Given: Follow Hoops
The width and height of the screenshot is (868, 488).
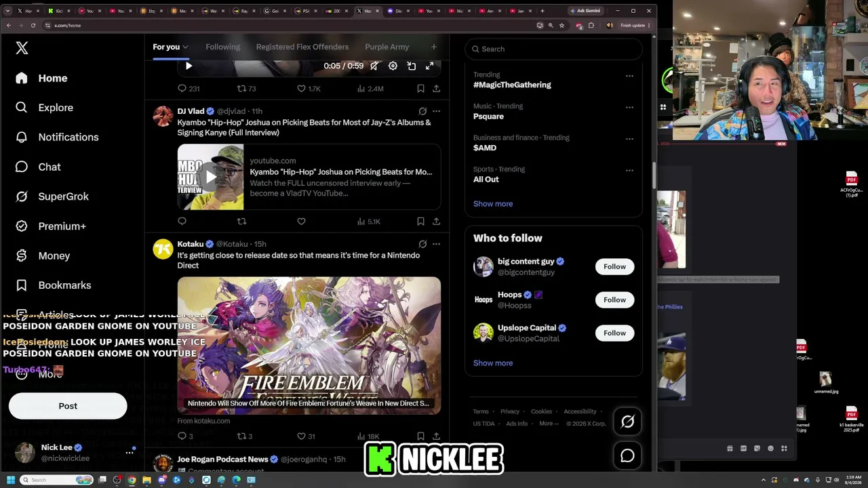Looking at the screenshot, I should [614, 300].
